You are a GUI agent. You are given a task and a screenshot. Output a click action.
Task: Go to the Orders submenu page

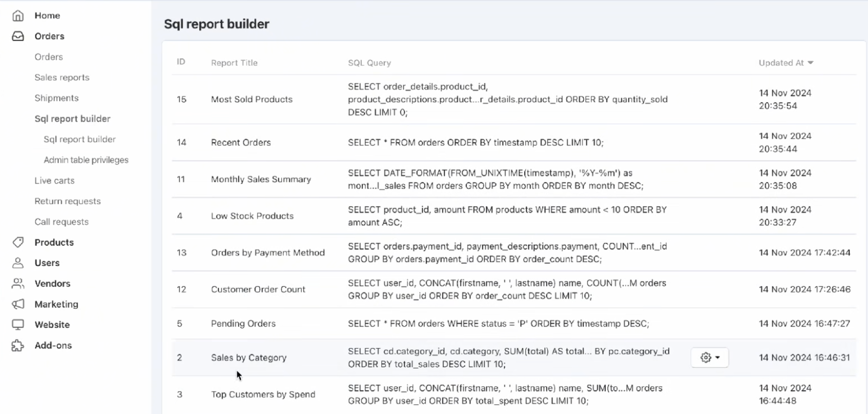49,57
